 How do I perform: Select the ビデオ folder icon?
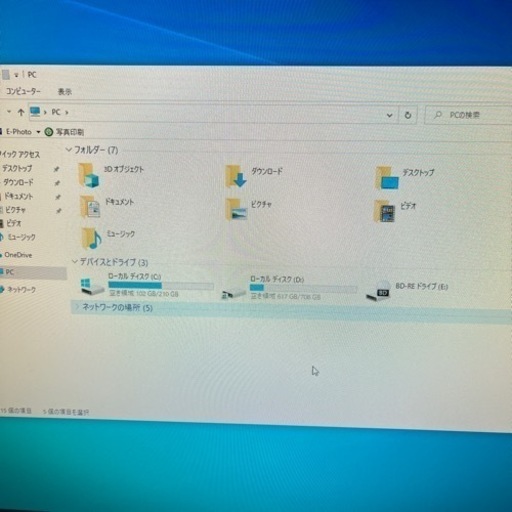384,211
